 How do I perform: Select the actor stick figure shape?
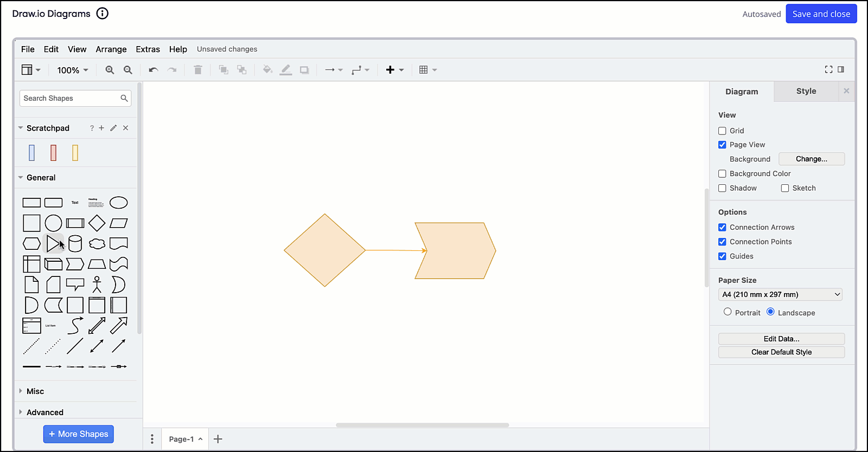[97, 285]
